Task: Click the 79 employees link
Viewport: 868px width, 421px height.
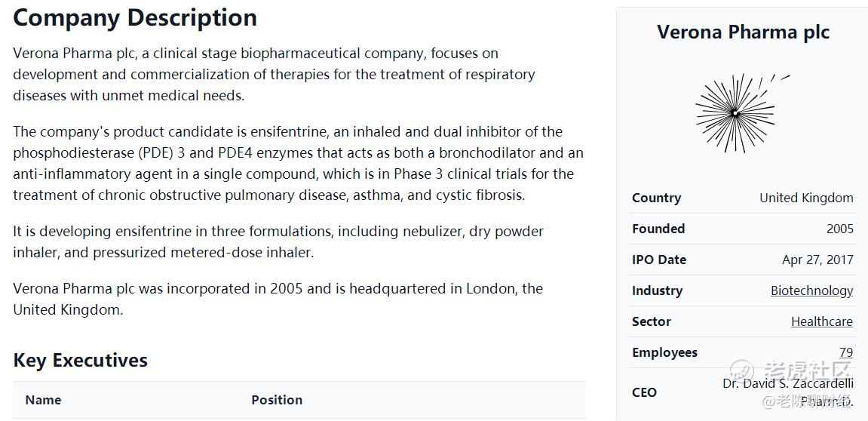Action: tap(845, 352)
